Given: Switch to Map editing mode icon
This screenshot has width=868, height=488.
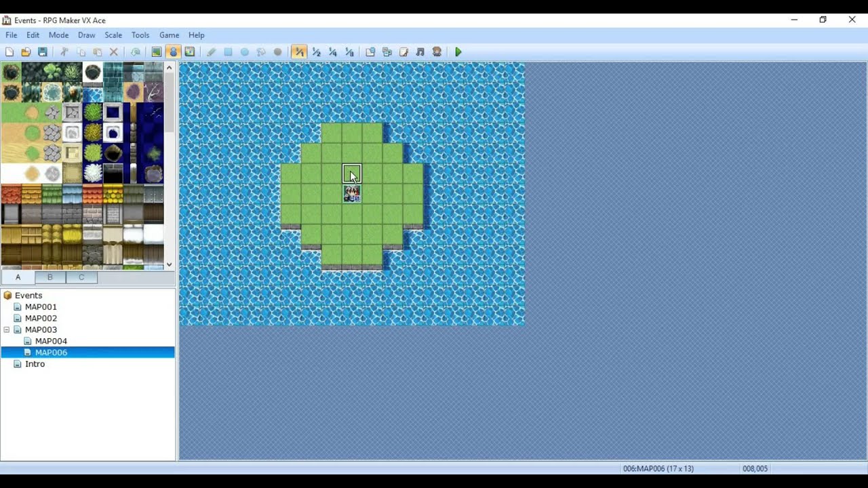Looking at the screenshot, I should [x=157, y=52].
